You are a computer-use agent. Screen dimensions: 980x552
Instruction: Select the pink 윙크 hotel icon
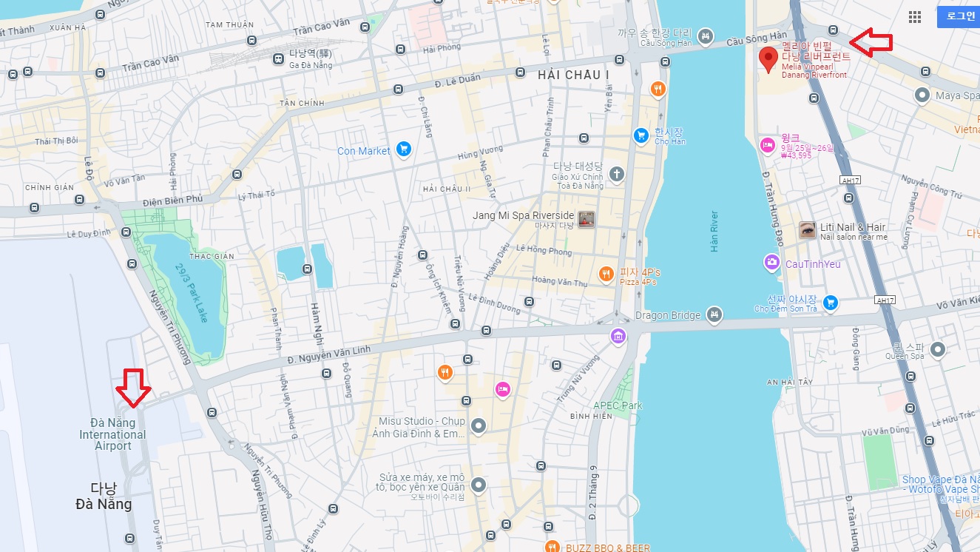pos(768,144)
